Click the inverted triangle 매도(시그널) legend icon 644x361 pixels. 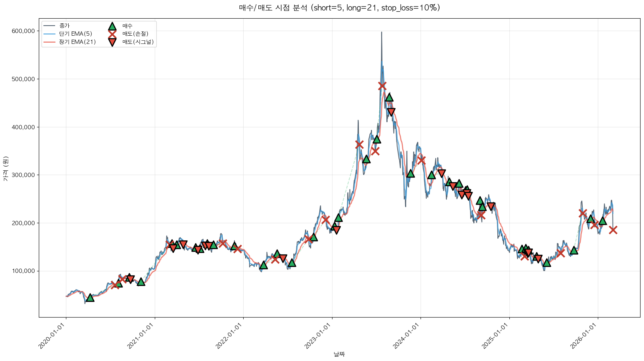[x=112, y=42]
